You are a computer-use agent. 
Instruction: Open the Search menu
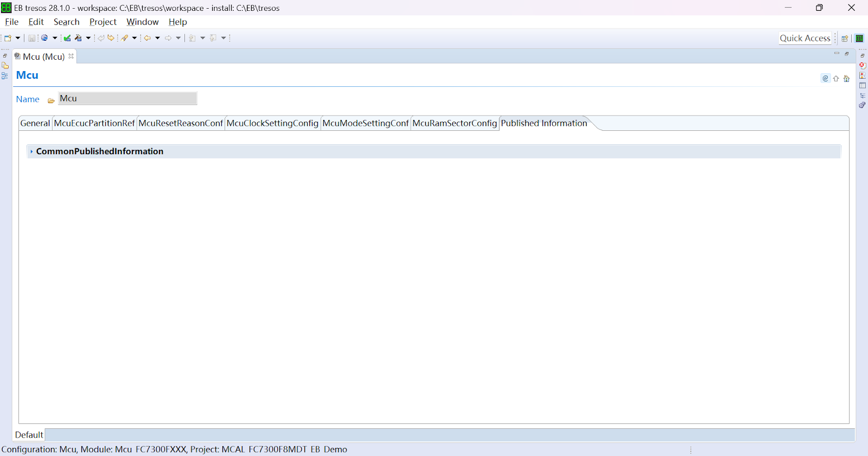pos(67,22)
